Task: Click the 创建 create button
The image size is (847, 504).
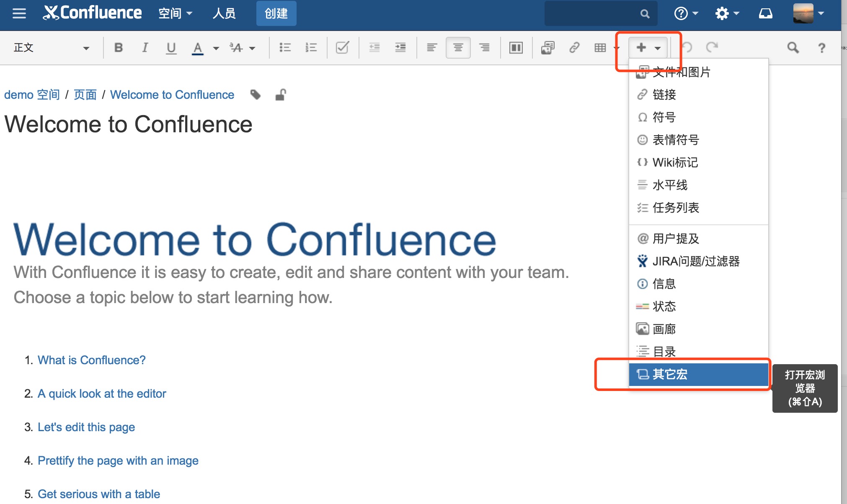Action: (276, 13)
